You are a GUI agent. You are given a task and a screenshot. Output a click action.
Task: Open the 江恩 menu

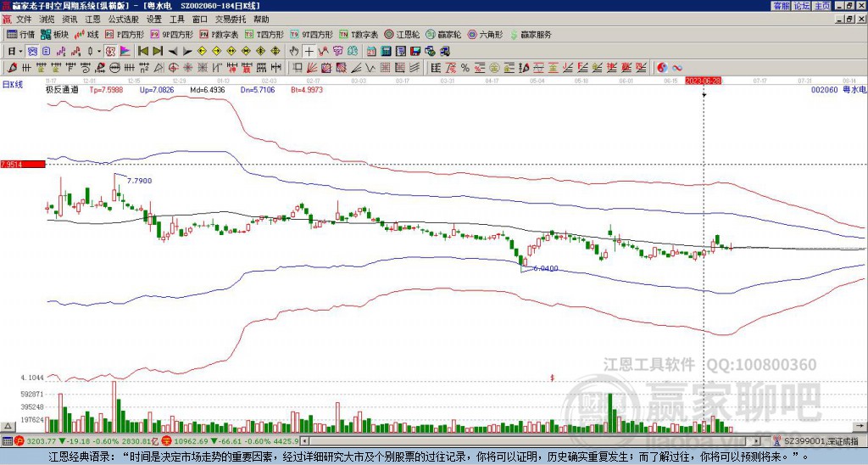92,20
